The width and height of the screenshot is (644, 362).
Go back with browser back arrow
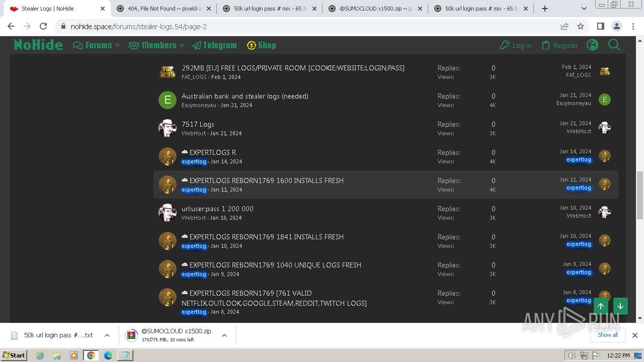click(x=11, y=26)
